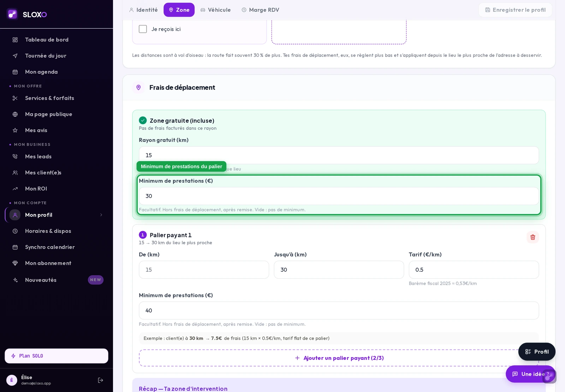
Task: Switch to the Identité tab
Action: click(143, 10)
